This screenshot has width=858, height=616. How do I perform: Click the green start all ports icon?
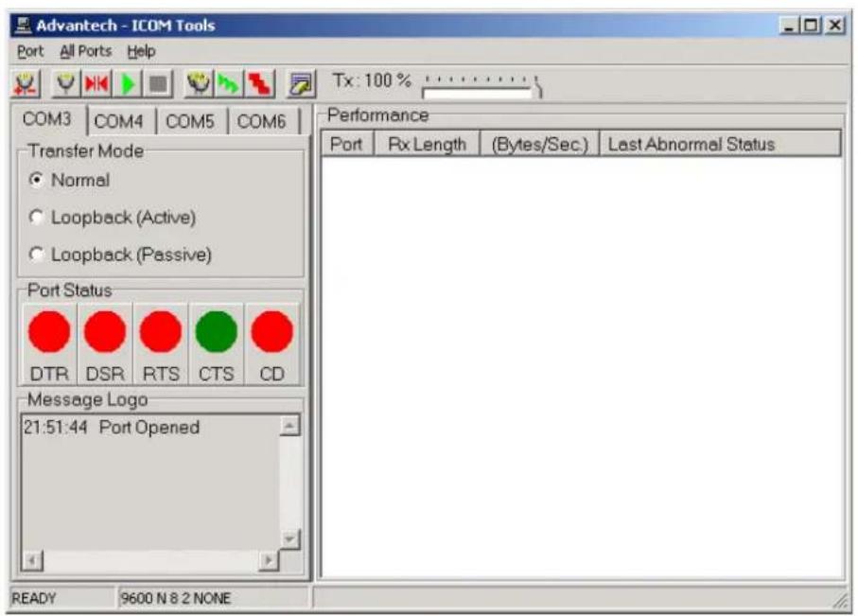(x=229, y=84)
